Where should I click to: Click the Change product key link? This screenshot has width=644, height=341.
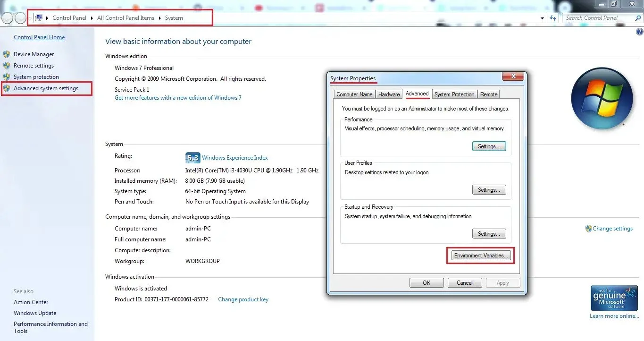click(x=243, y=299)
